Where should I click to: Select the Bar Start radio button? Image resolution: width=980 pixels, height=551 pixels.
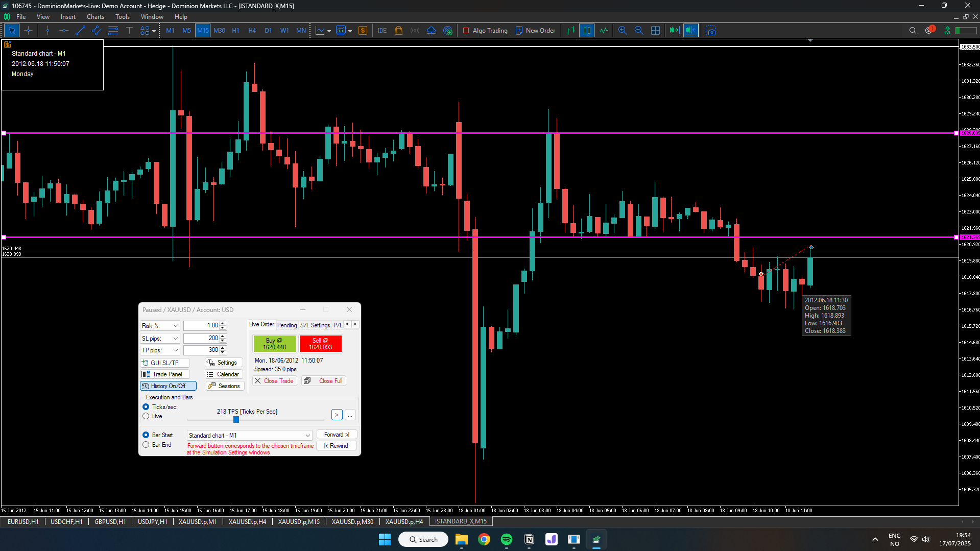click(x=146, y=435)
